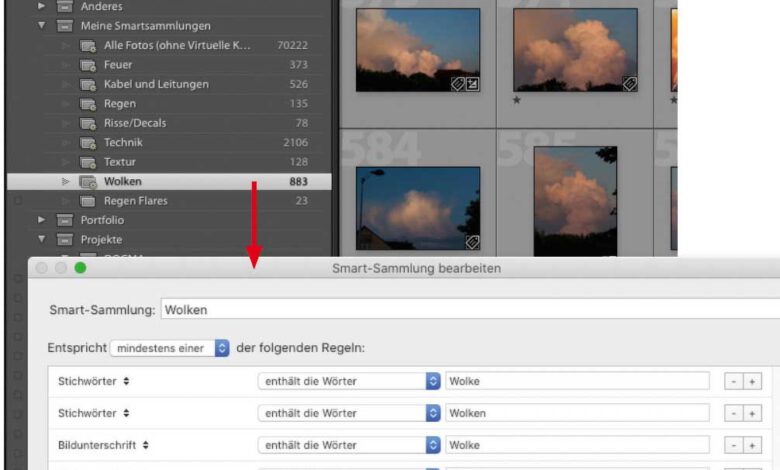Select the Kabel und Leitungen collection icon
Screen dimensions: 780x470
(x=88, y=85)
